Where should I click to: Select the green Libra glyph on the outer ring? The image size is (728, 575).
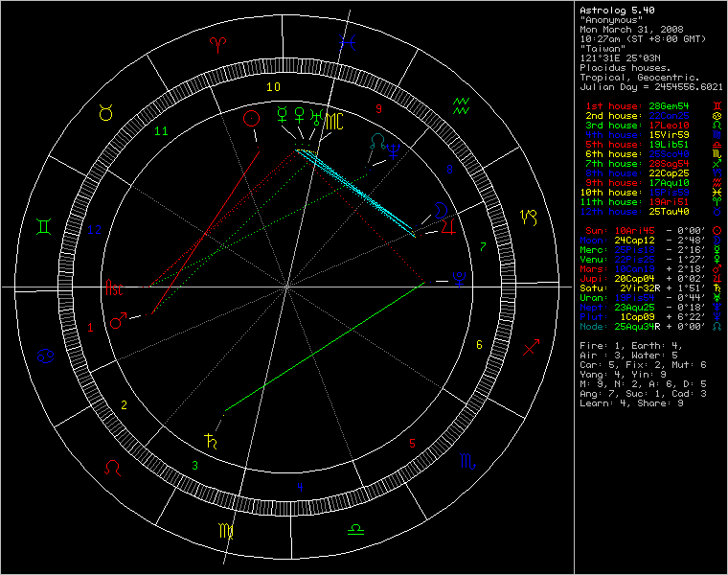click(355, 529)
